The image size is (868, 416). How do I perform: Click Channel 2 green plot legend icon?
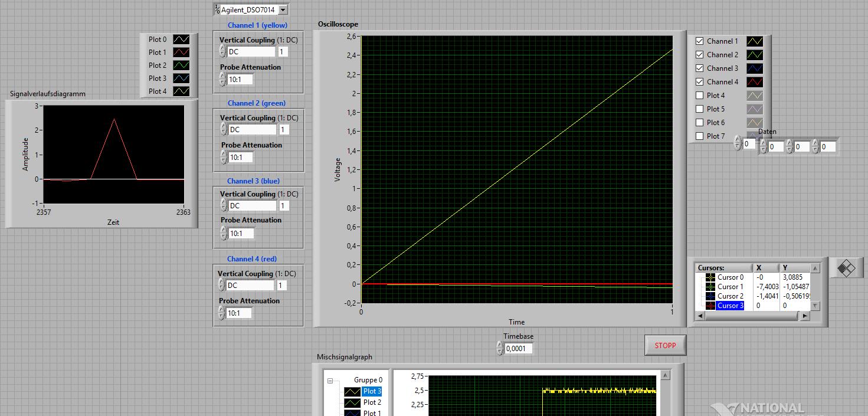click(x=755, y=55)
